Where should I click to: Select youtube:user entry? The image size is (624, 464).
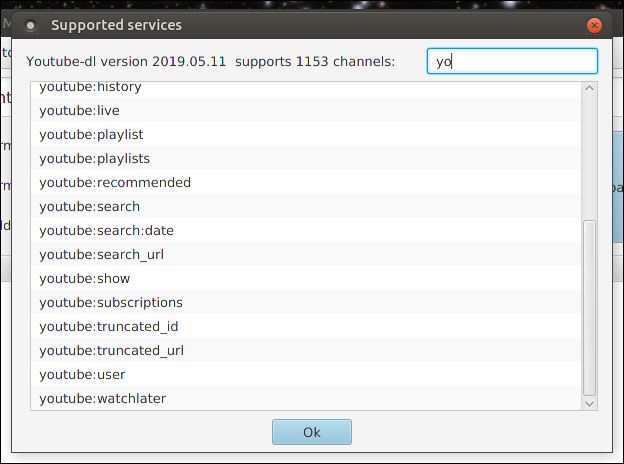[x=82, y=374]
